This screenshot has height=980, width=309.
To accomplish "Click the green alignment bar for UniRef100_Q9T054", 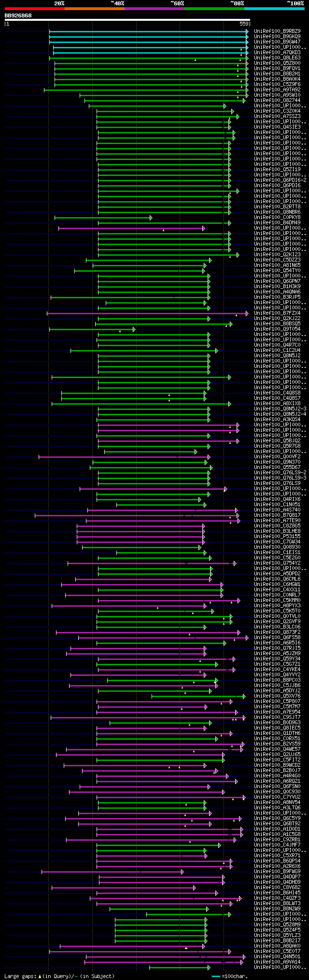I will click(x=92, y=329).
